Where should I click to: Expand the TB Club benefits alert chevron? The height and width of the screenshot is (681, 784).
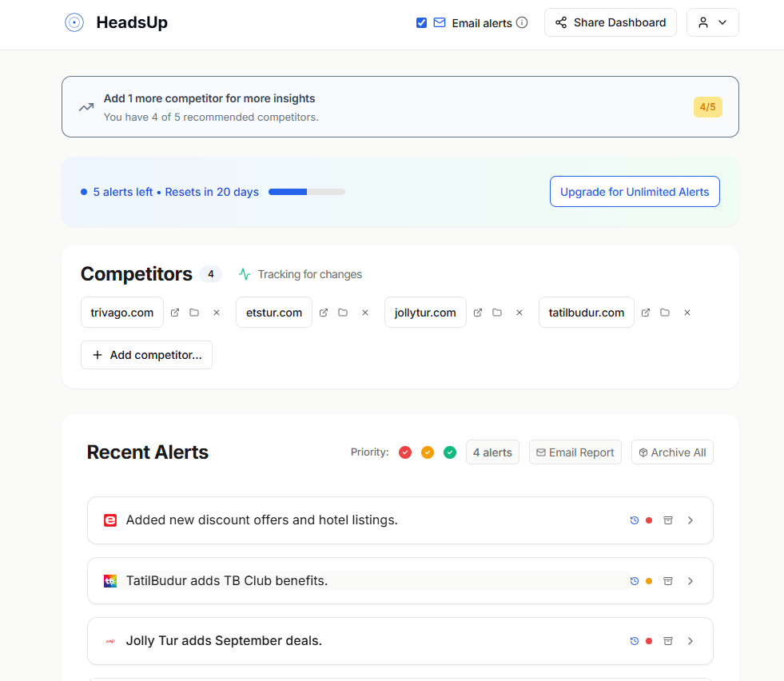690,581
